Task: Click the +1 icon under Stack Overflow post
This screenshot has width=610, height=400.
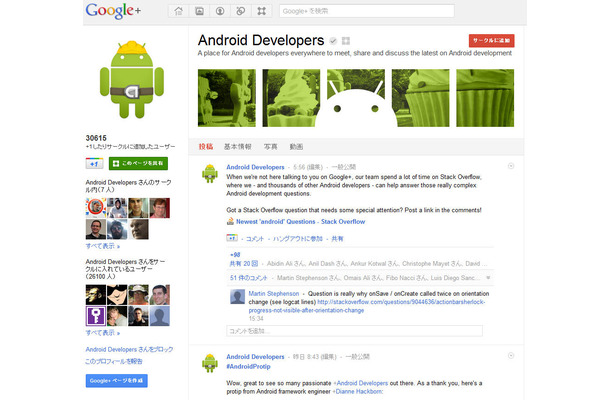Action: tap(232, 238)
